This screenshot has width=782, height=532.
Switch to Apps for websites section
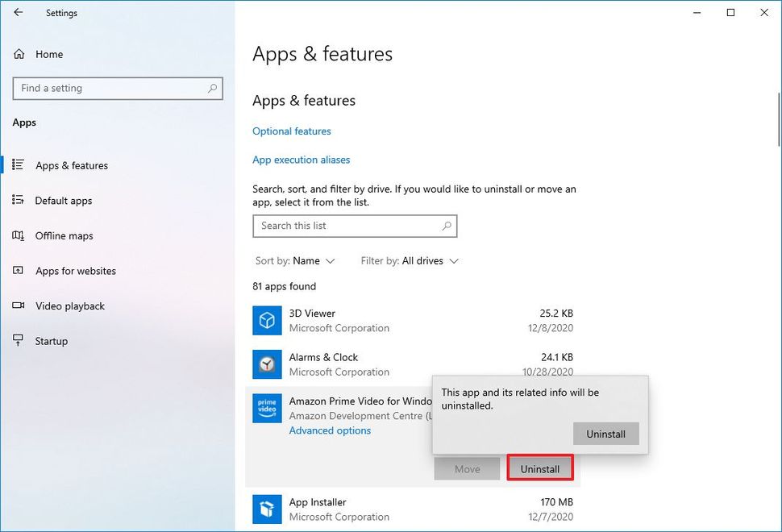[x=76, y=271]
